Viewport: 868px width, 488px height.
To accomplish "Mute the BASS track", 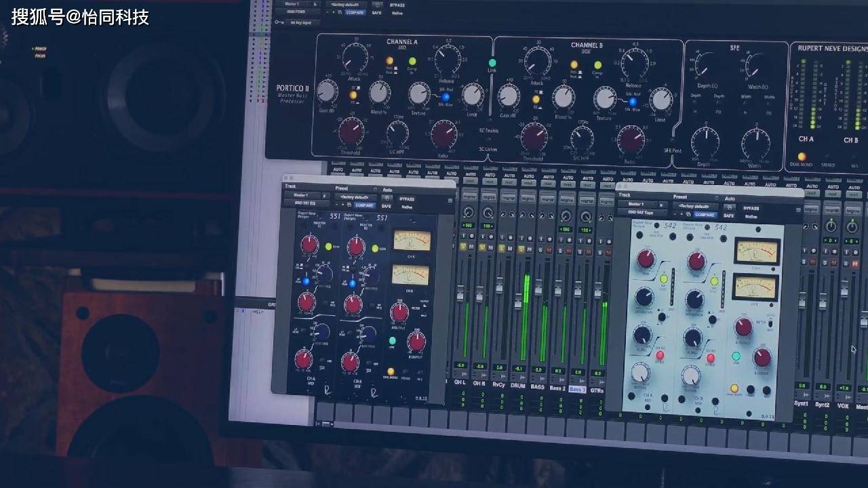I will point(549,249).
